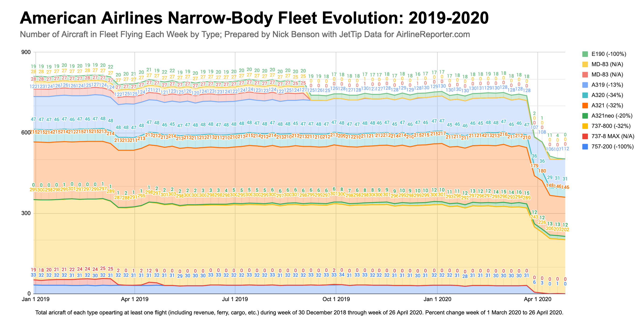Click the A321neo dark green swatch
644x331 pixels.
pos(585,115)
